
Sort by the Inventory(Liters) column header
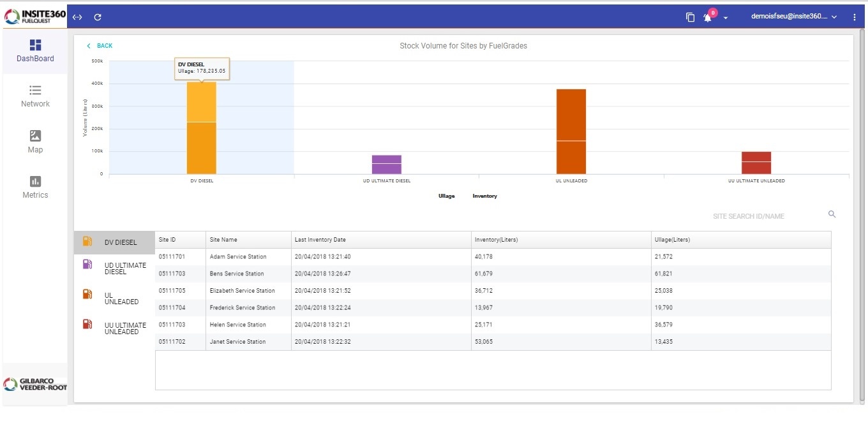point(496,240)
